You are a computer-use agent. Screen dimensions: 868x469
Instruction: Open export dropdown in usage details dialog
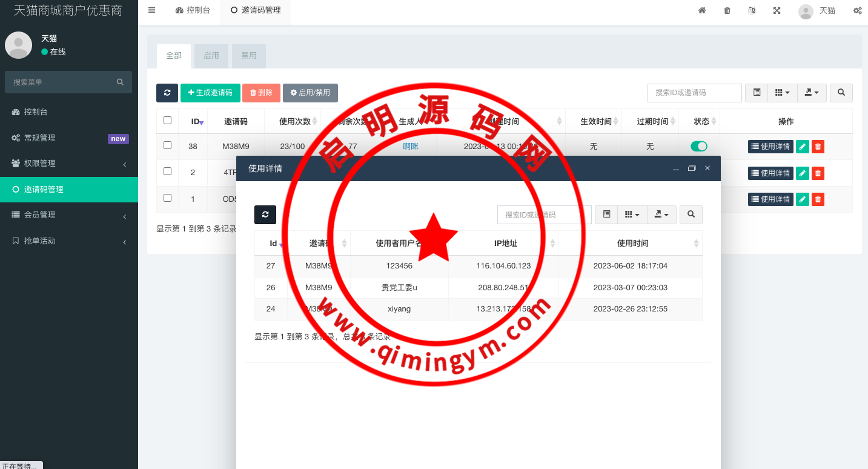coord(661,215)
